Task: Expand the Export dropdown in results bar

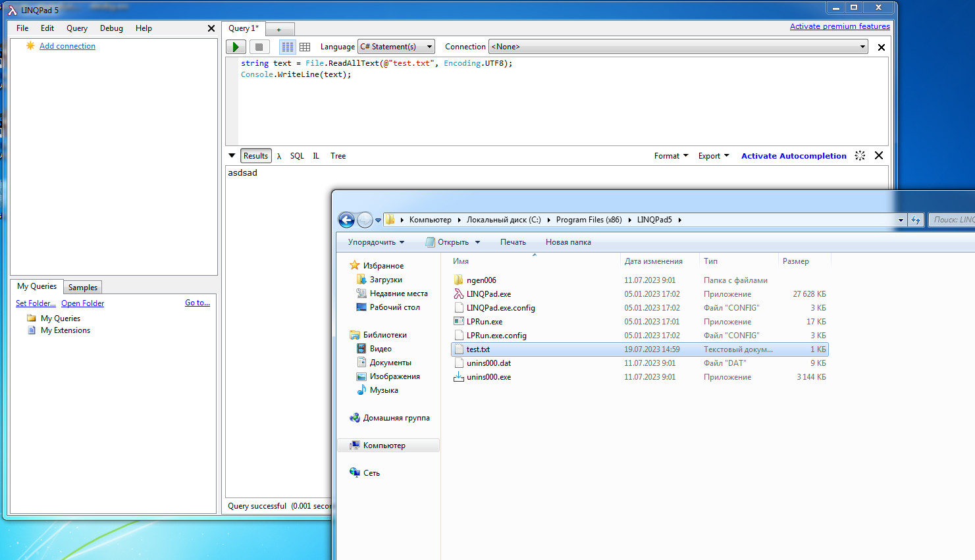Action: pos(714,156)
